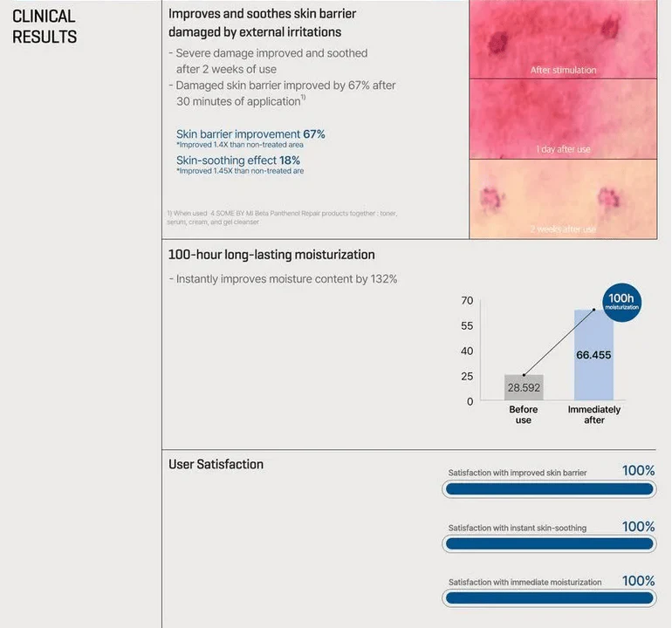672x628 pixels.
Task: Click the 100-hour long-lasting moisturization heading
Action: point(271,255)
